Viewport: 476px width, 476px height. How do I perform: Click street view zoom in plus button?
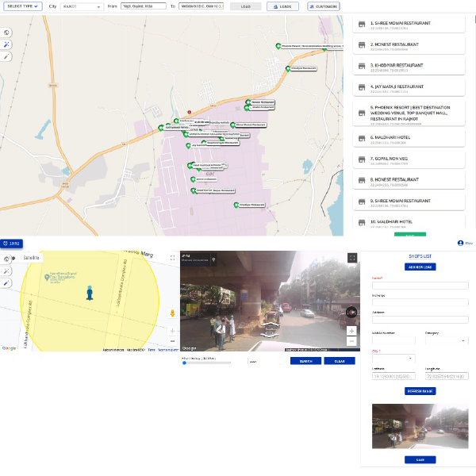pyautogui.click(x=352, y=330)
